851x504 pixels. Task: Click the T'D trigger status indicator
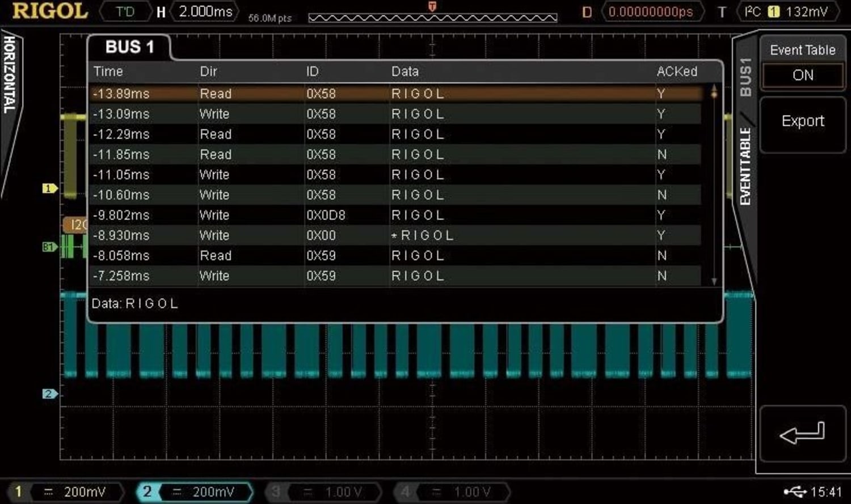[126, 10]
